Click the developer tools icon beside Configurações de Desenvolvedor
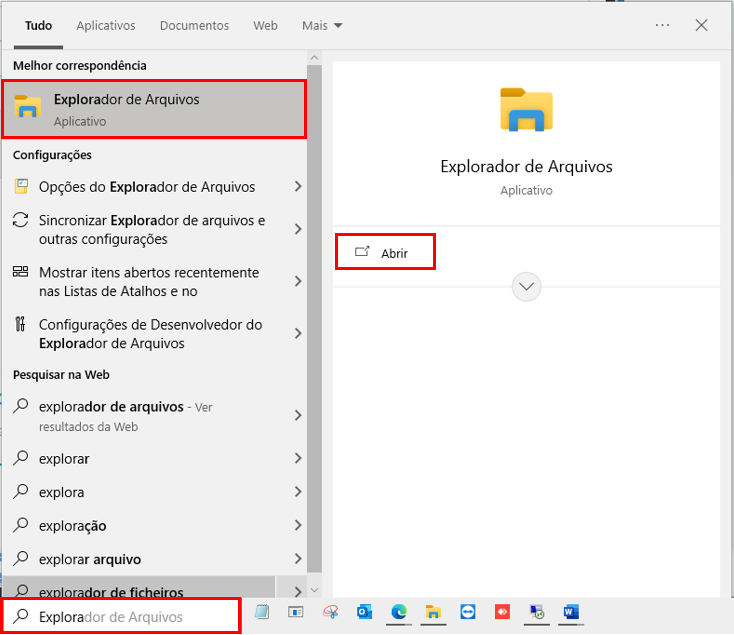This screenshot has width=734, height=635. click(x=20, y=324)
